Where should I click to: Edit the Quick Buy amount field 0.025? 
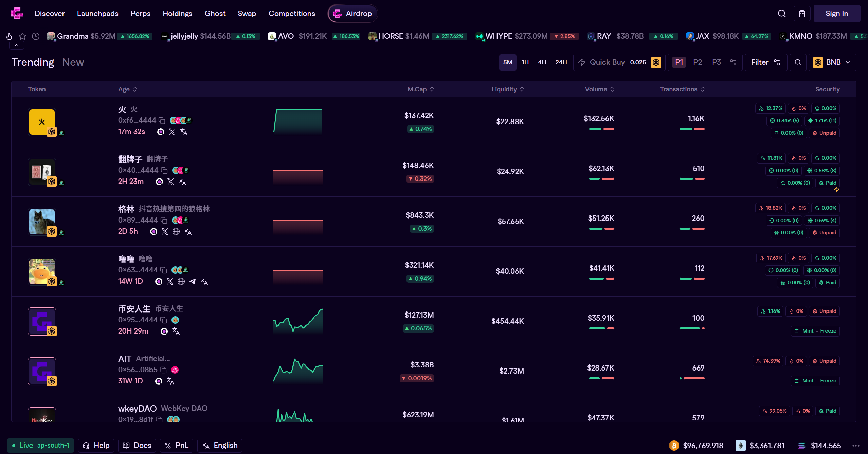[638, 62]
